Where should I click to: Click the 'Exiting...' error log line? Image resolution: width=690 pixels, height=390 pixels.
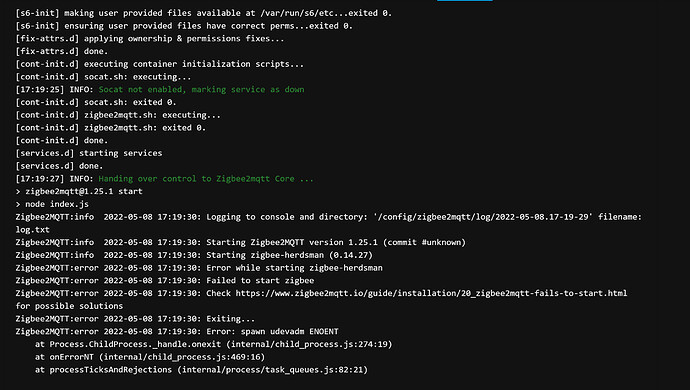pos(135,319)
